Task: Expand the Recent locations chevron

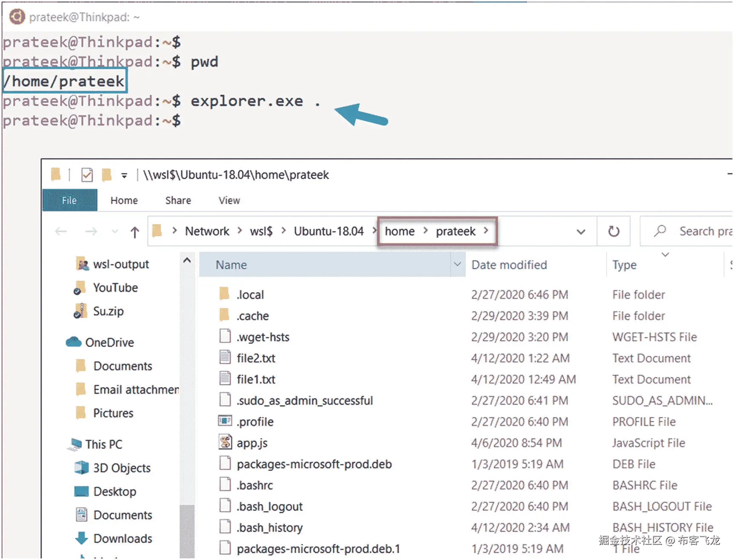Action: coord(114,231)
